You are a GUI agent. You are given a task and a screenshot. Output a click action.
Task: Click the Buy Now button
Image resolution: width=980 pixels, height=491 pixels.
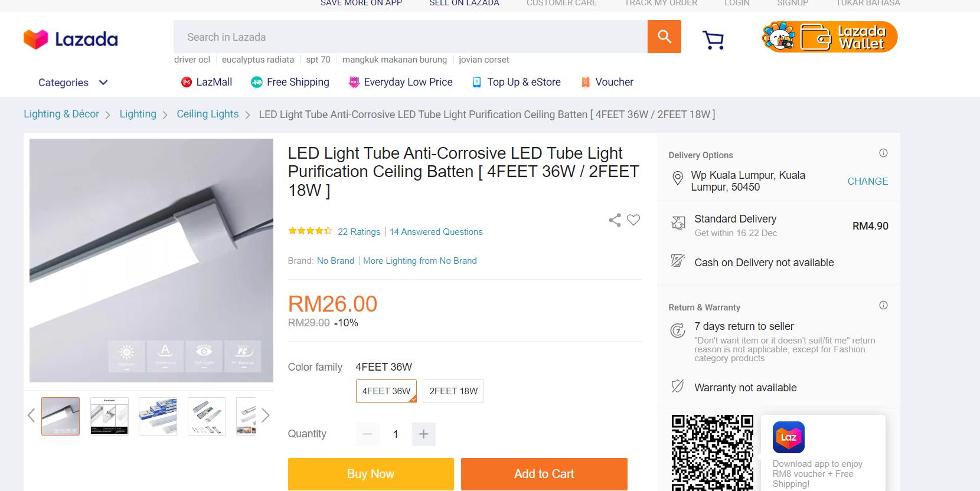tap(371, 474)
